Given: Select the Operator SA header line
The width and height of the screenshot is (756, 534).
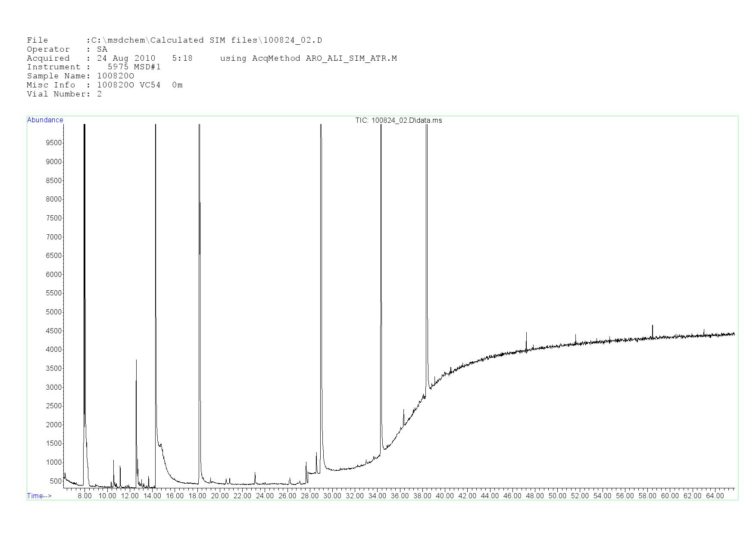Looking at the screenshot, I should coord(67,50).
